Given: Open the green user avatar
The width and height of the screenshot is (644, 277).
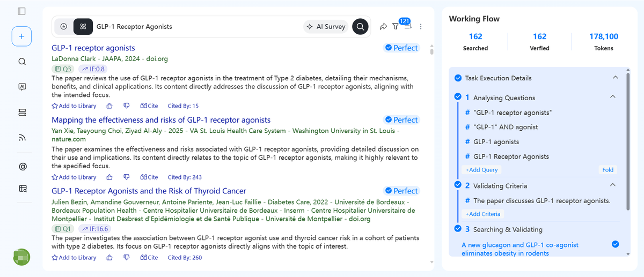Looking at the screenshot, I should click(21, 257).
